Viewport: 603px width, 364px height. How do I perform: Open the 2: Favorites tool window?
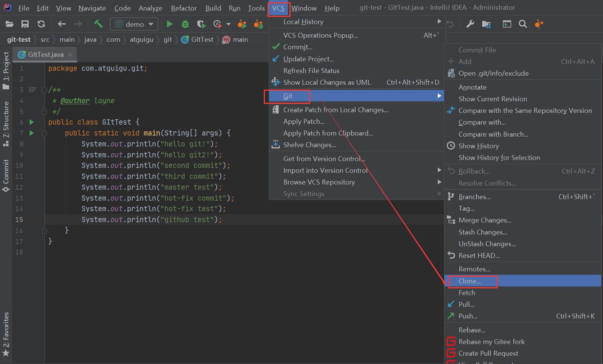[6, 334]
